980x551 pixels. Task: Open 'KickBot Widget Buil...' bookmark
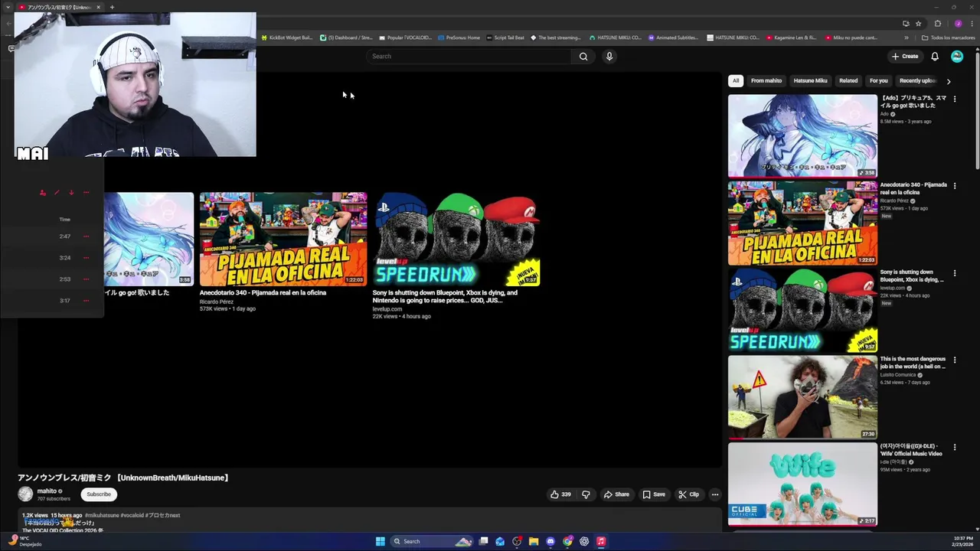287,37
